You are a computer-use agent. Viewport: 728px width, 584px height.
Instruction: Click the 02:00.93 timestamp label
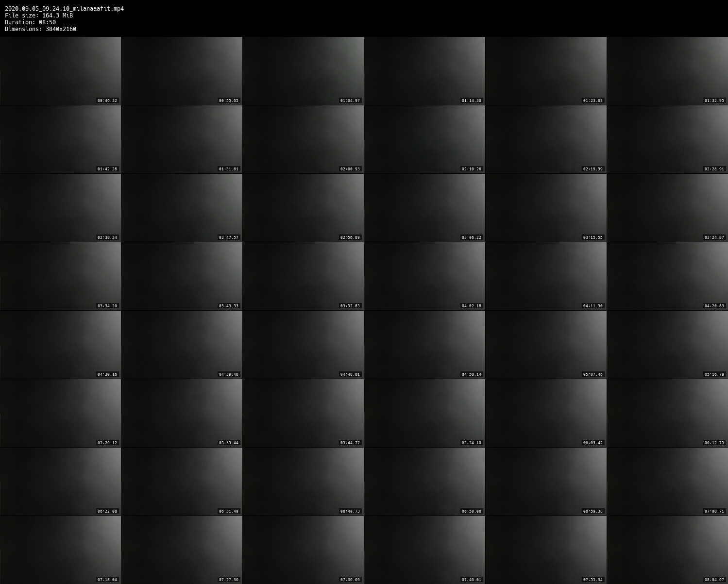(350, 169)
